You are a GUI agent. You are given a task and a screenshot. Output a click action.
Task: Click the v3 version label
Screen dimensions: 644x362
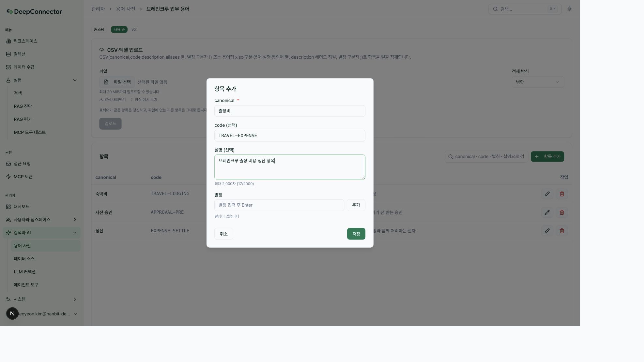pyautogui.click(x=134, y=29)
